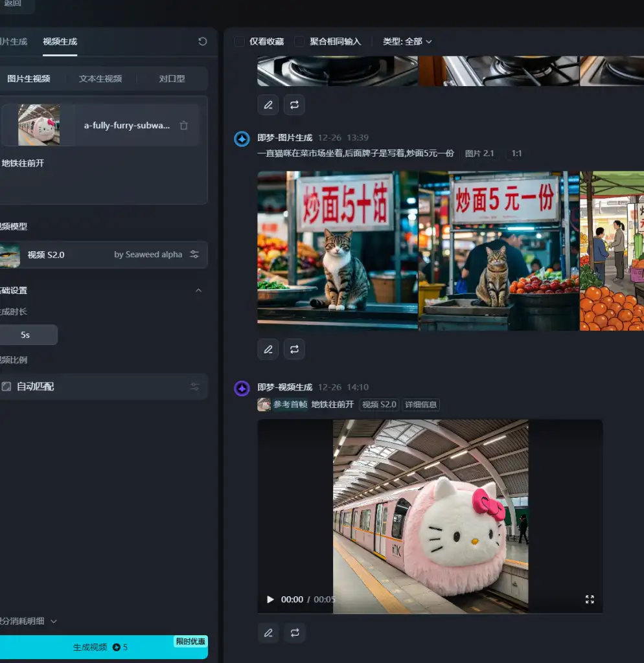Screen dimensions: 644x663
Task: Select the 5s duration option
Action: [26, 335]
